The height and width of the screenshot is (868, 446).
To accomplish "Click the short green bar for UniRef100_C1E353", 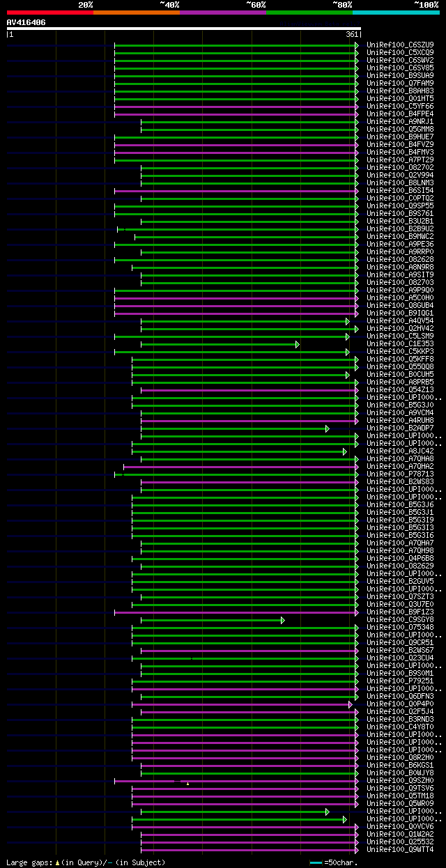I will [x=220, y=344].
